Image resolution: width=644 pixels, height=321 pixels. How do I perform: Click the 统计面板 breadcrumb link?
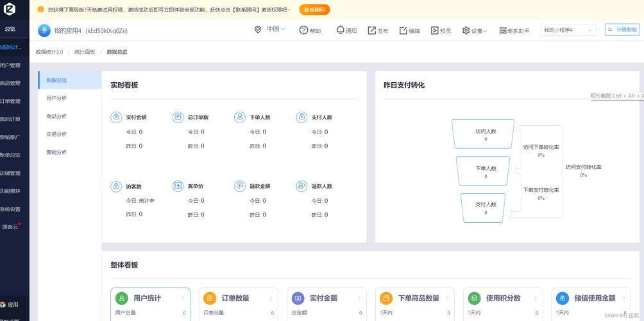coord(85,52)
